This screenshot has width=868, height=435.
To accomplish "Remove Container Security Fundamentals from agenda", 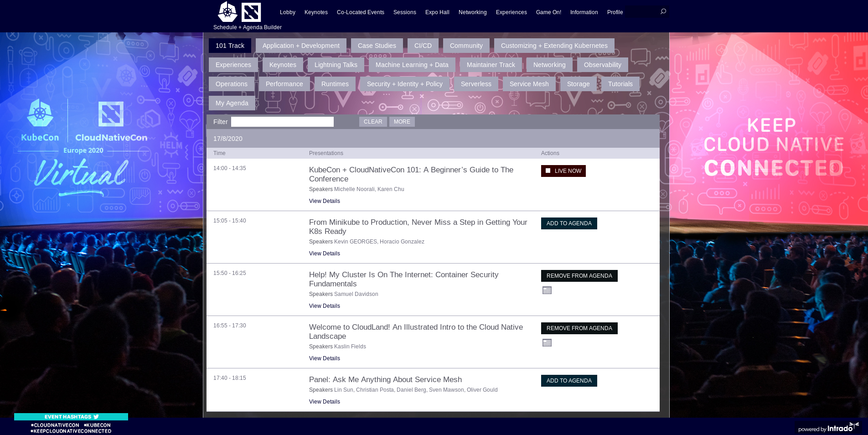I will [x=579, y=276].
